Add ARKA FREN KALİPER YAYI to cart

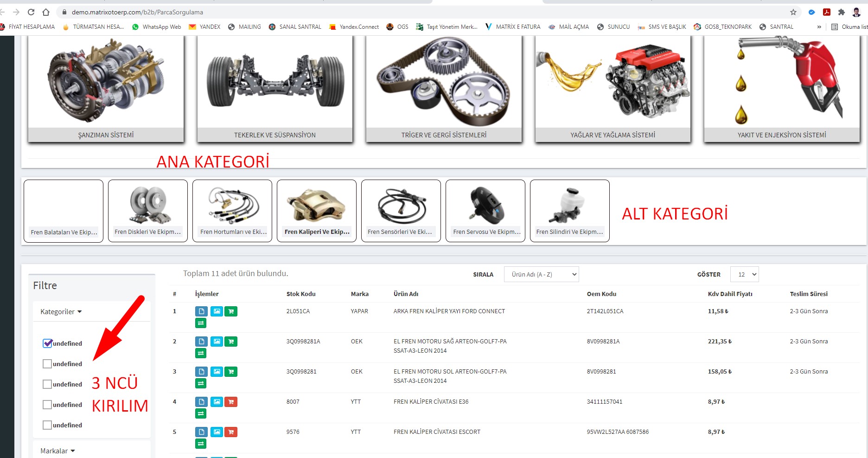pos(231,311)
